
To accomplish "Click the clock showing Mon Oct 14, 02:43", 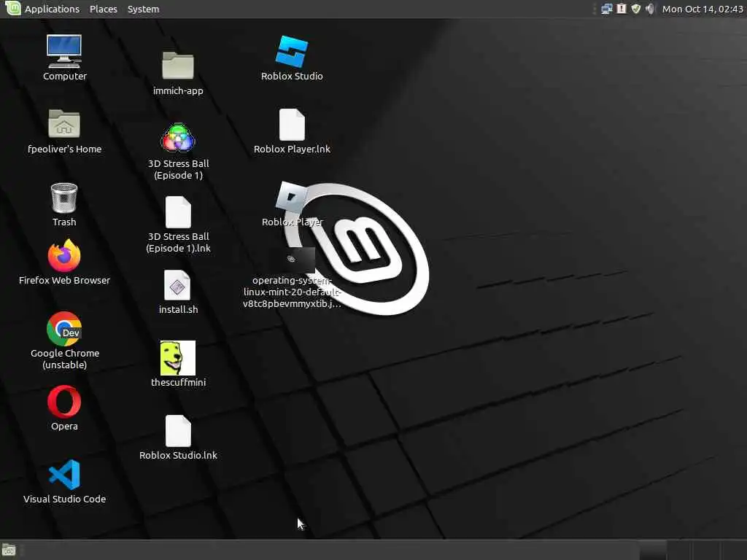I will pos(703,9).
